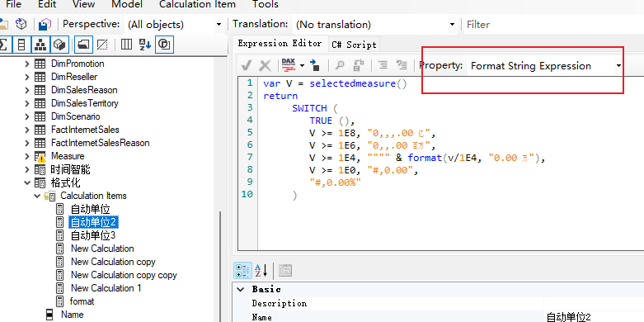Screen dimensions: 644x322
Task: Toggle the show partitions cube button
Action: point(59,45)
